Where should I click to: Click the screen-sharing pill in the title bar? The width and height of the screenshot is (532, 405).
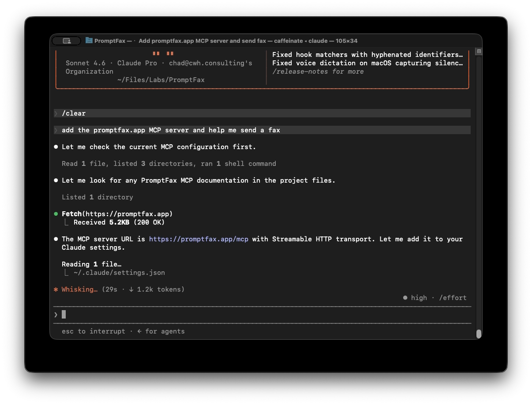tap(66, 41)
